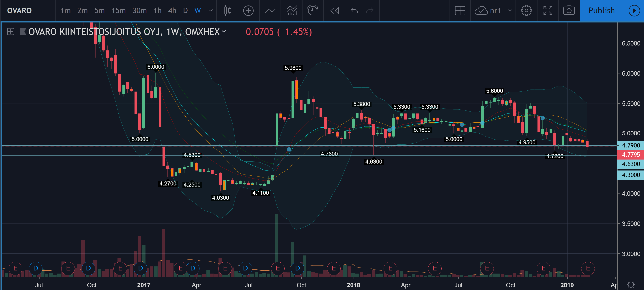Open the nr1 saved layout dropdown
Image resolution: width=644 pixels, height=290 pixels.
pyautogui.click(x=510, y=10)
